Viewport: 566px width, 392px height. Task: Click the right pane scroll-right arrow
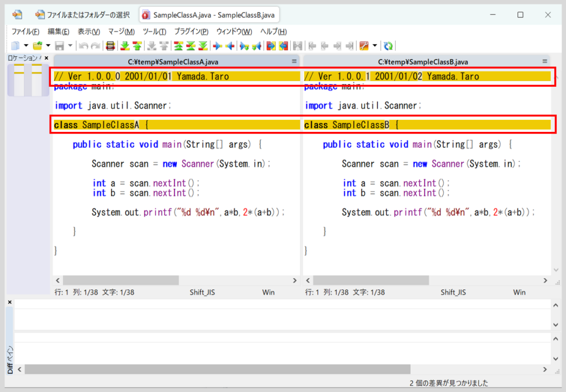[x=545, y=280]
